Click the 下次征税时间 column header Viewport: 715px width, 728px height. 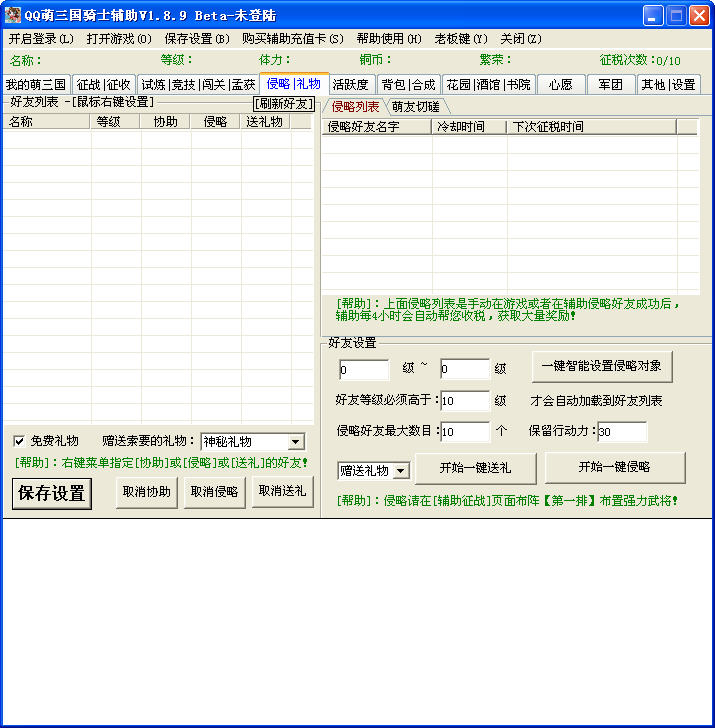pos(591,127)
